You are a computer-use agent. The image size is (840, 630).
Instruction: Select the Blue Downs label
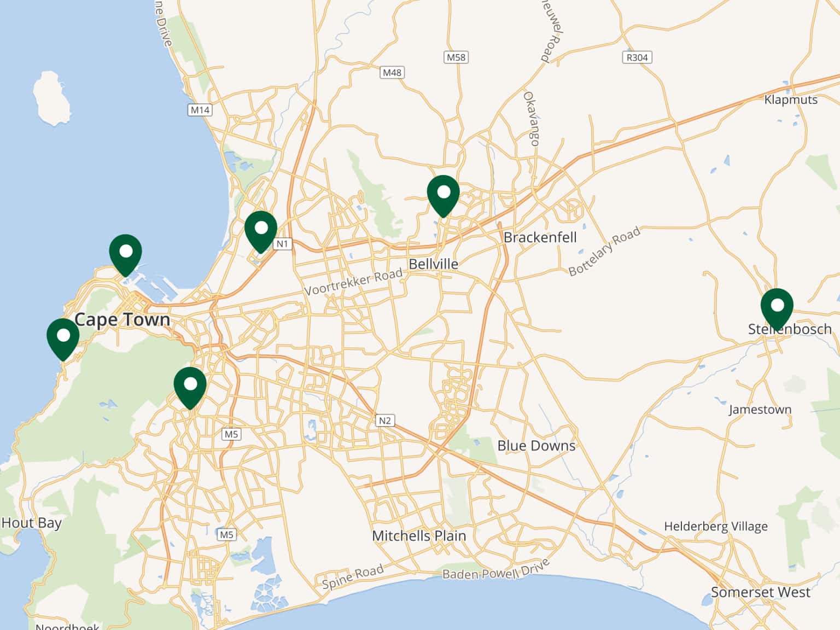tap(536, 446)
